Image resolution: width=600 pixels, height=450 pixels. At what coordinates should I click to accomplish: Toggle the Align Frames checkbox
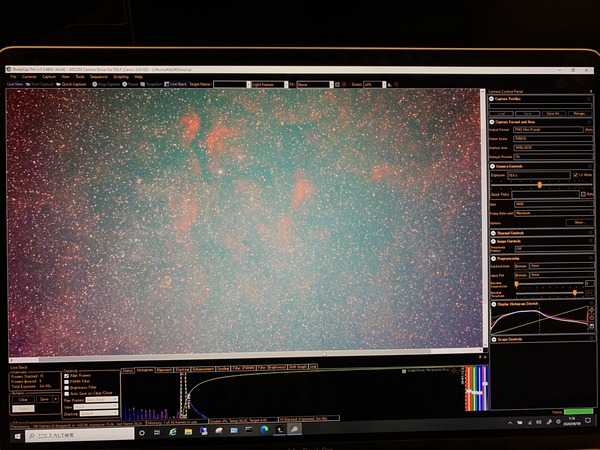click(67, 376)
